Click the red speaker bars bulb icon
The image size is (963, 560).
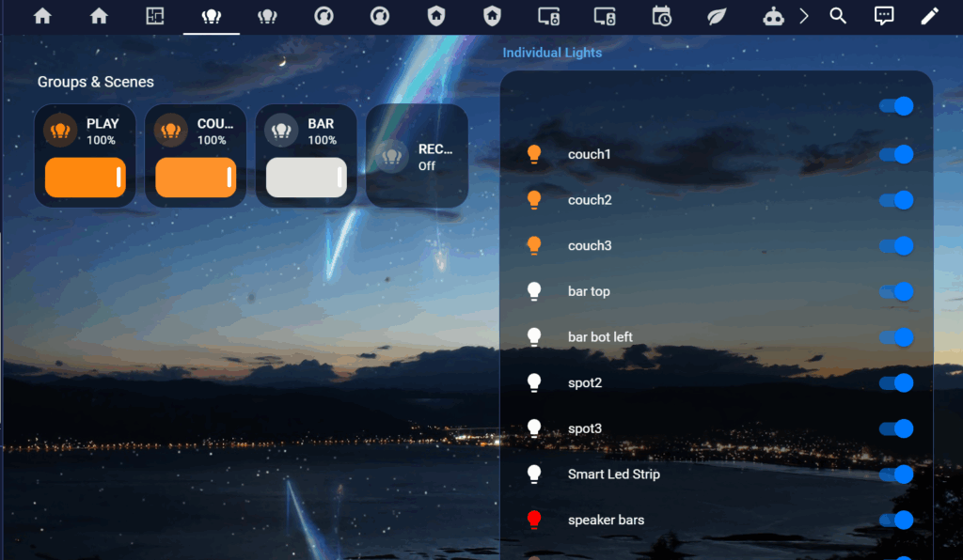pos(534,520)
